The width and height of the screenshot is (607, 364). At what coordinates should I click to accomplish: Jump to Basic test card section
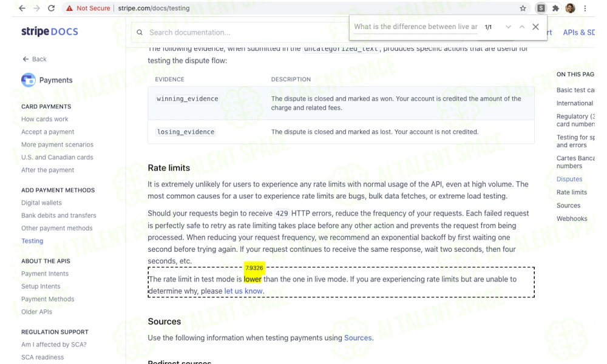tap(575, 90)
